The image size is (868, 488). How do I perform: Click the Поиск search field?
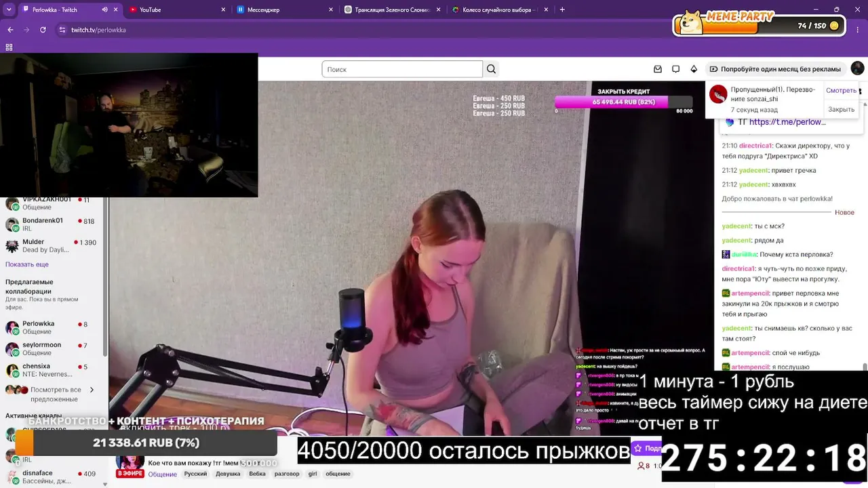pyautogui.click(x=402, y=69)
